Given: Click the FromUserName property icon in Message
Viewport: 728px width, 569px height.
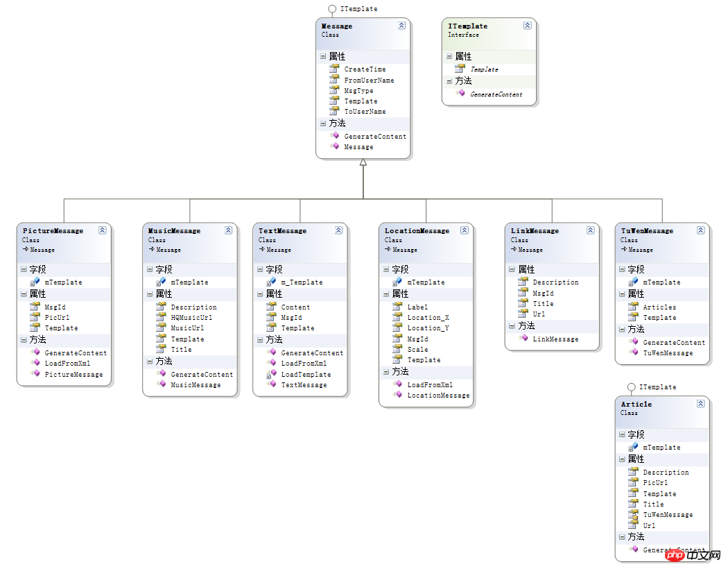Looking at the screenshot, I should point(334,79).
